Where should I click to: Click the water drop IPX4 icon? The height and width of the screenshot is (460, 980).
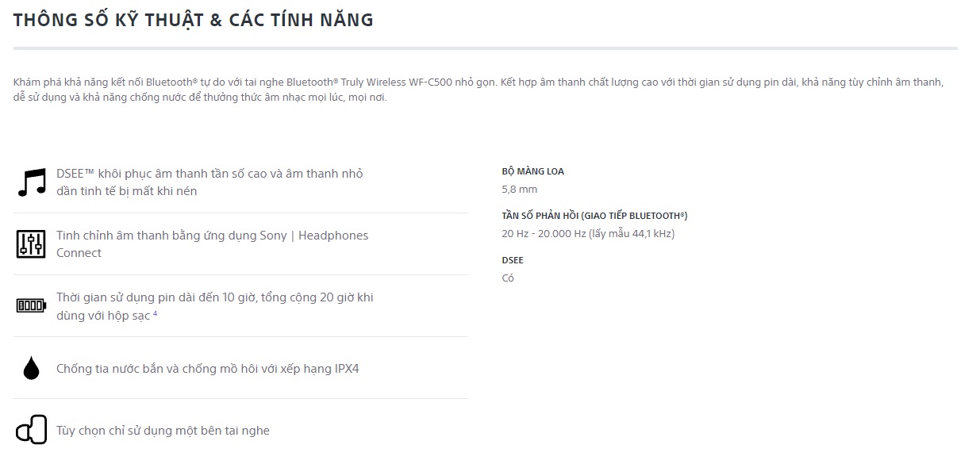coord(31,368)
